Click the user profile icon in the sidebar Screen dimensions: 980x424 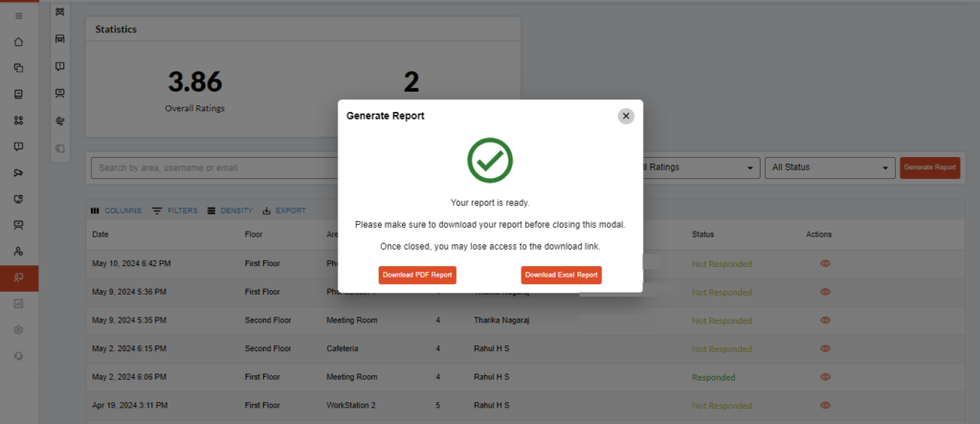[18, 251]
